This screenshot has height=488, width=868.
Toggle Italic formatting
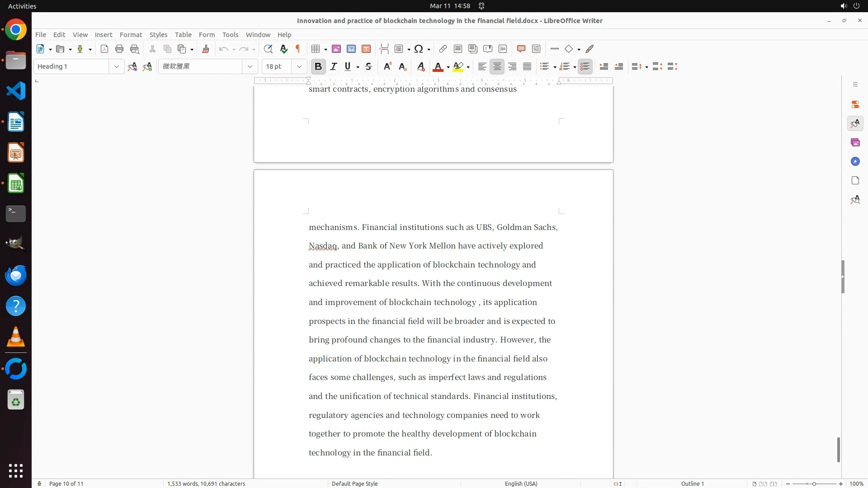click(334, 67)
